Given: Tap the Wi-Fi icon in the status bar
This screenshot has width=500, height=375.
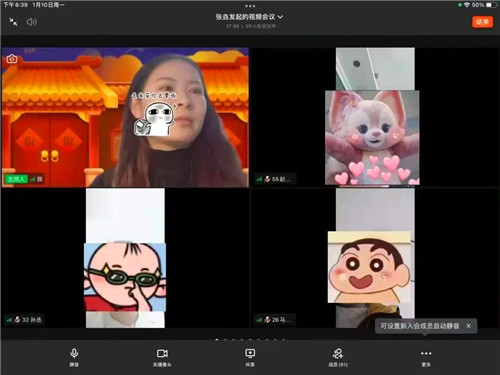Looking at the screenshot, I should point(467,5).
